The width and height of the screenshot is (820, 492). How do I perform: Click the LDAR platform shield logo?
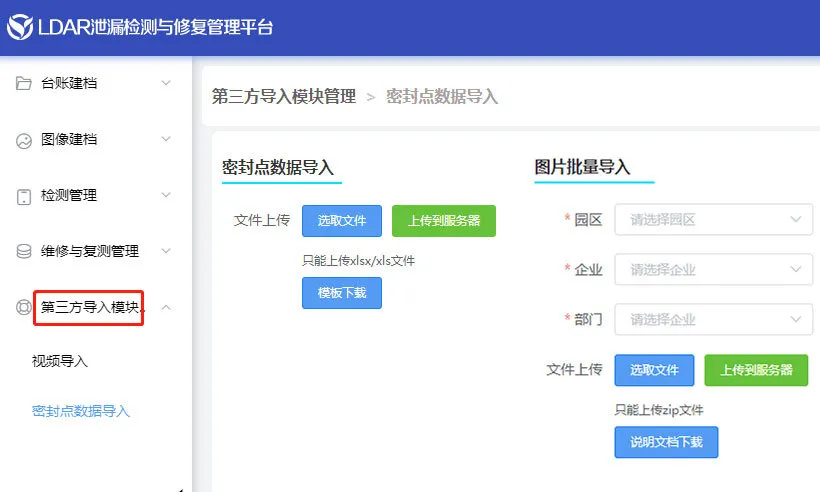20,27
